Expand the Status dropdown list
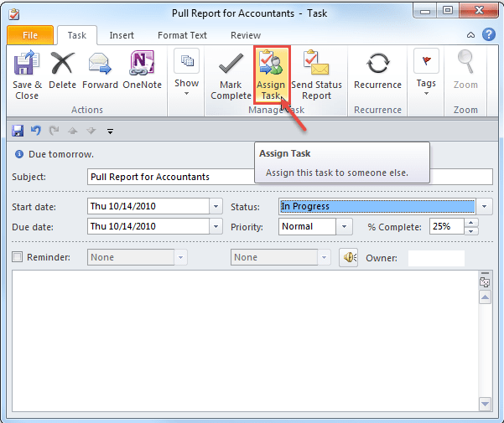 pos(485,206)
